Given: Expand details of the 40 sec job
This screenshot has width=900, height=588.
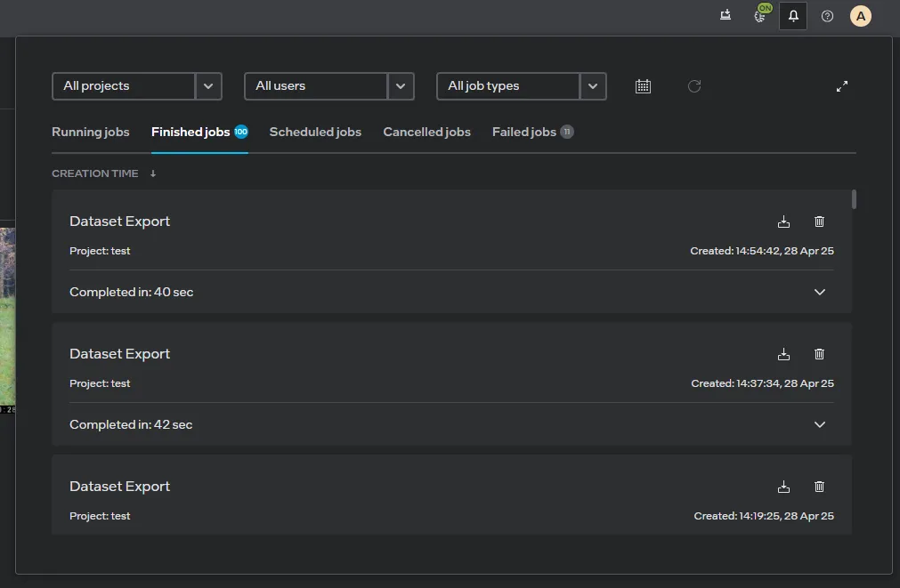Looking at the screenshot, I should coord(820,292).
